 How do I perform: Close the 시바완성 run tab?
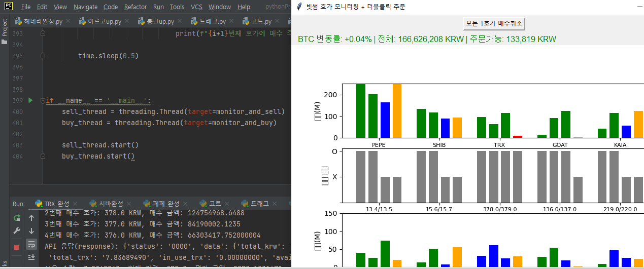[130, 204]
